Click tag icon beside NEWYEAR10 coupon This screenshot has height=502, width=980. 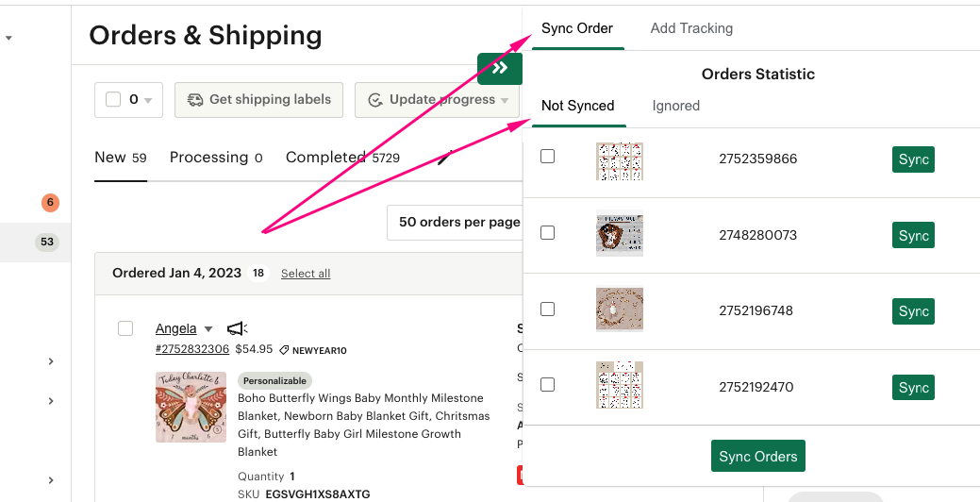click(x=284, y=350)
